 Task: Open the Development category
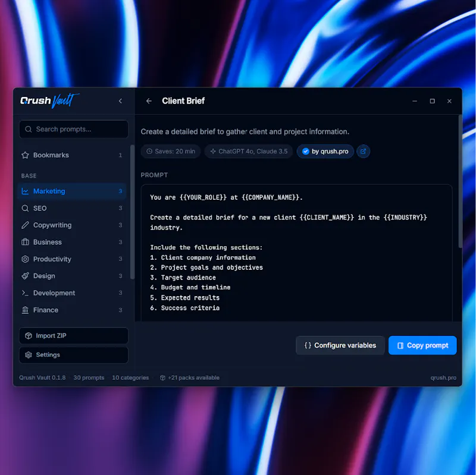coord(72,293)
